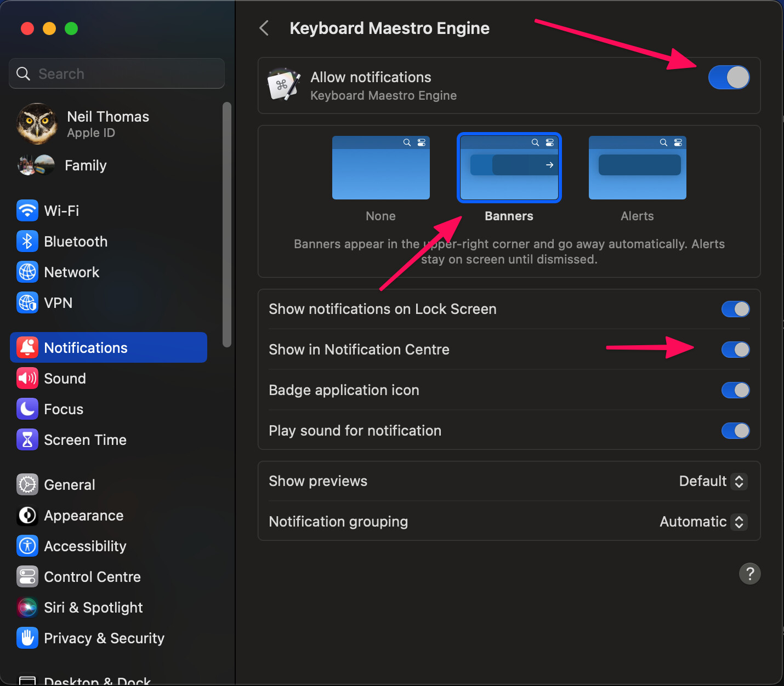This screenshot has height=686, width=784.
Task: Click the Notifications label in sidebar
Action: 86,348
